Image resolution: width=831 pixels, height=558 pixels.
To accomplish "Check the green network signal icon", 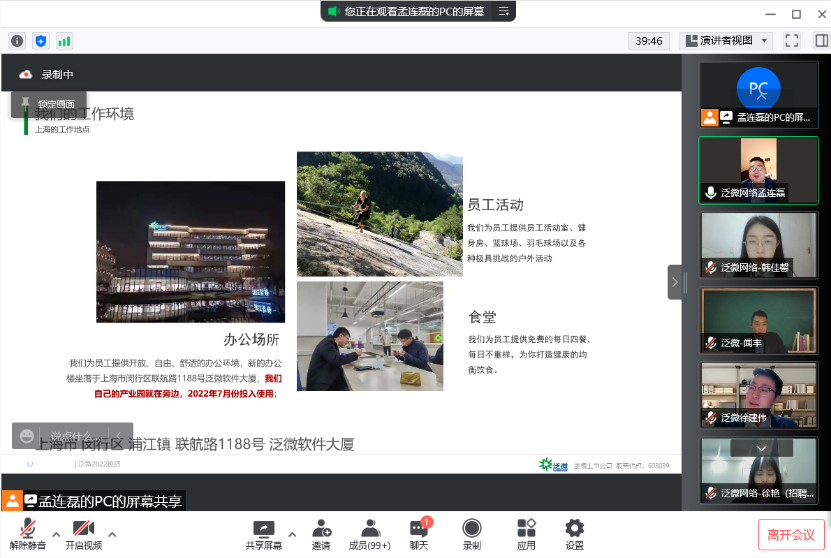I will tap(64, 41).
